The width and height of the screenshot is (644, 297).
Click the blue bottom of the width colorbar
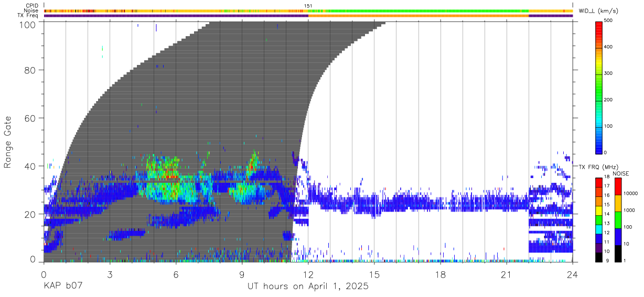[x=599, y=147]
